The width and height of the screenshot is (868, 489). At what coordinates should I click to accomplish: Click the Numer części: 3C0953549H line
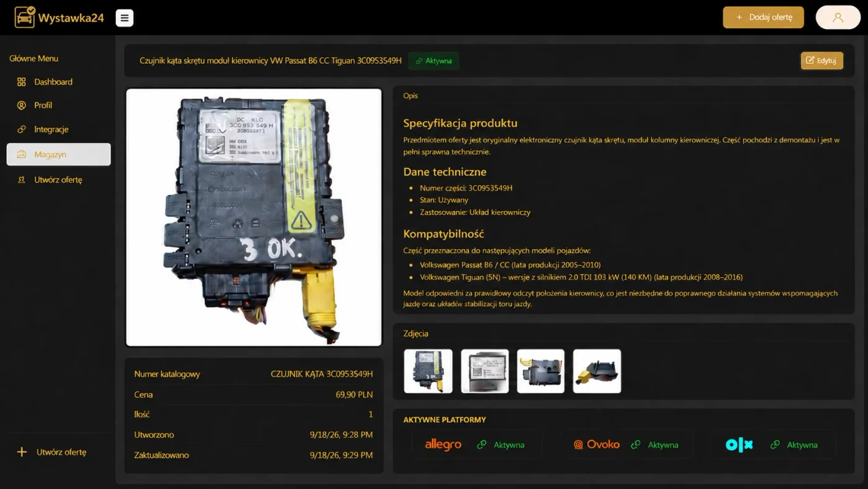pyautogui.click(x=466, y=188)
